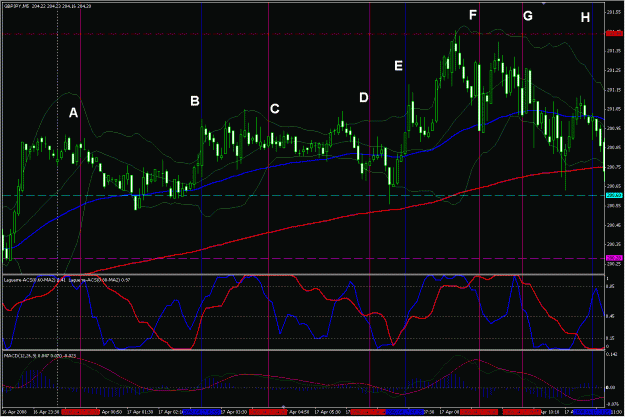The width and height of the screenshot is (625, 417).
Task: Select the cyan dashed horizontal line
Action: point(303,195)
